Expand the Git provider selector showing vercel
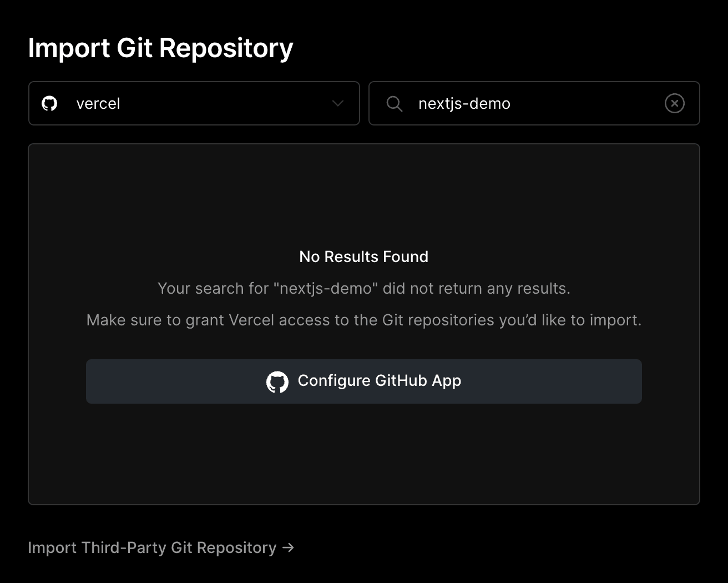728x583 pixels. (x=194, y=103)
